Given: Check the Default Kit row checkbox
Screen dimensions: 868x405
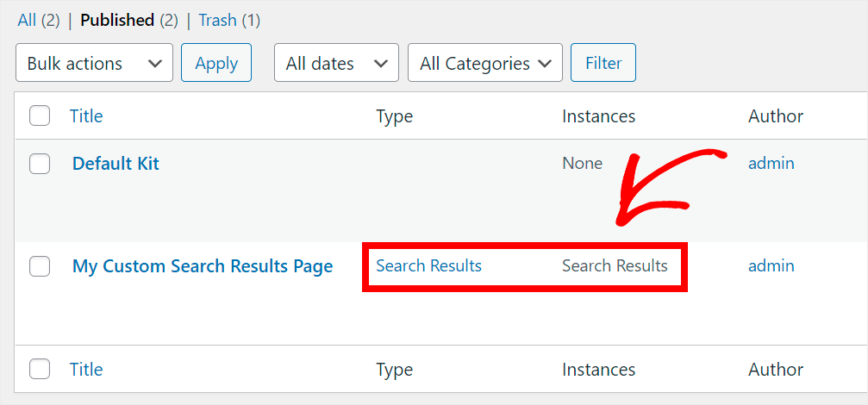Looking at the screenshot, I should coord(40,164).
